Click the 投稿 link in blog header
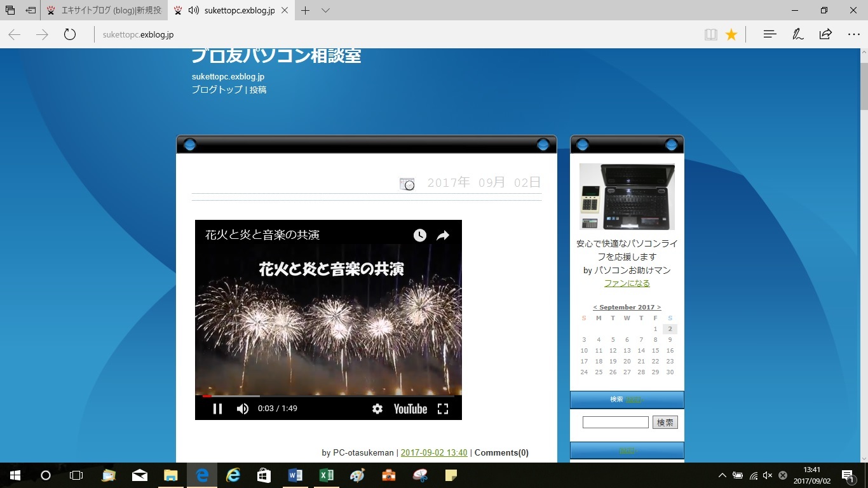 tap(258, 90)
